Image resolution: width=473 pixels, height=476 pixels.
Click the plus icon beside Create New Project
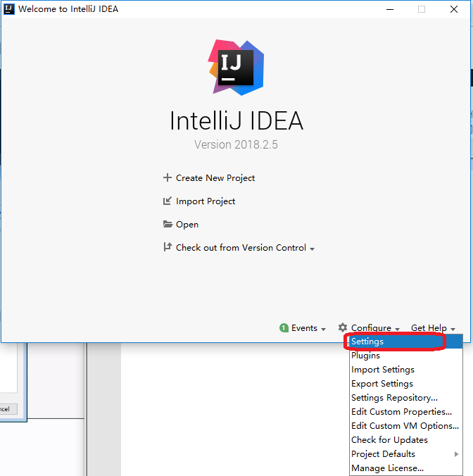(168, 177)
